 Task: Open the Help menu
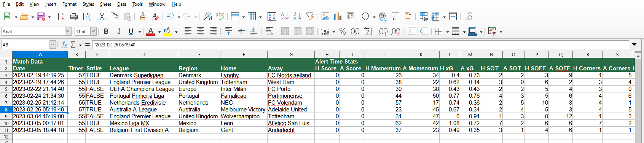point(176,4)
